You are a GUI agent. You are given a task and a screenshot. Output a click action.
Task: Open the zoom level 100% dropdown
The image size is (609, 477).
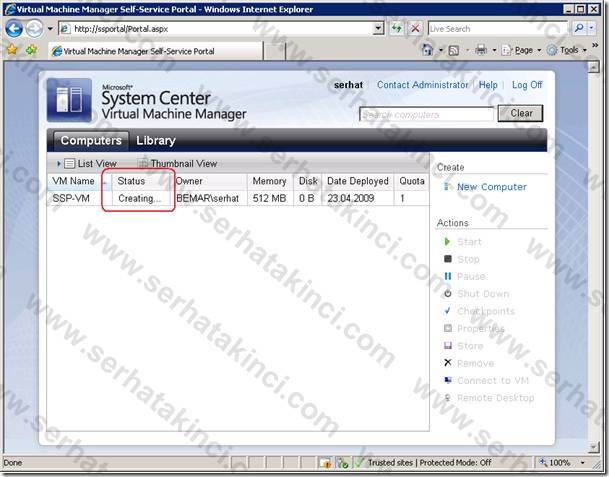tap(583, 463)
